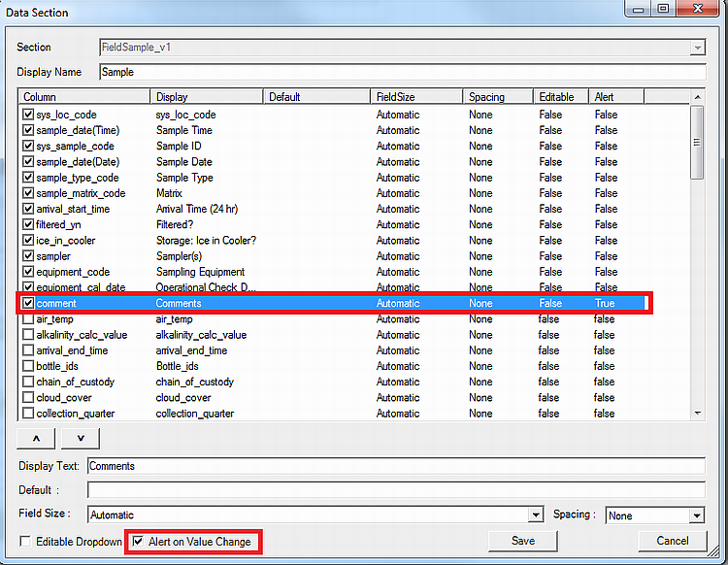The image size is (728, 565).
Task: Open the Field Size dropdown
Action: pyautogui.click(x=535, y=515)
